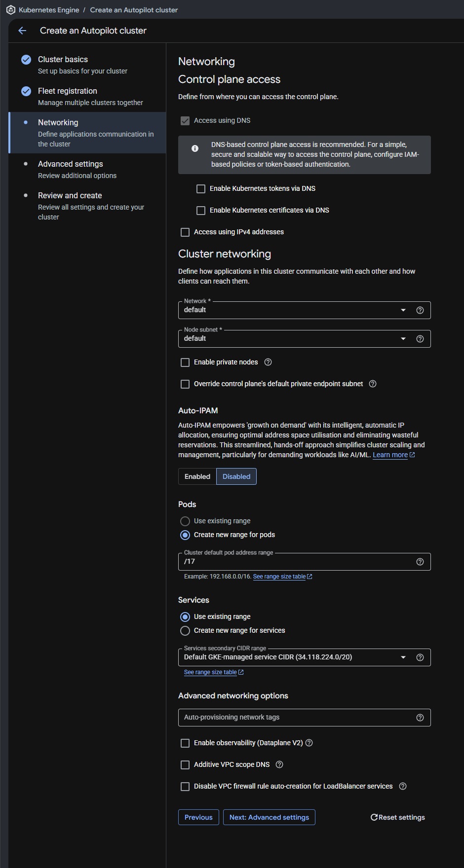
Task: Open help icon next to Additive VPC scope DNS
Action: 279,764
